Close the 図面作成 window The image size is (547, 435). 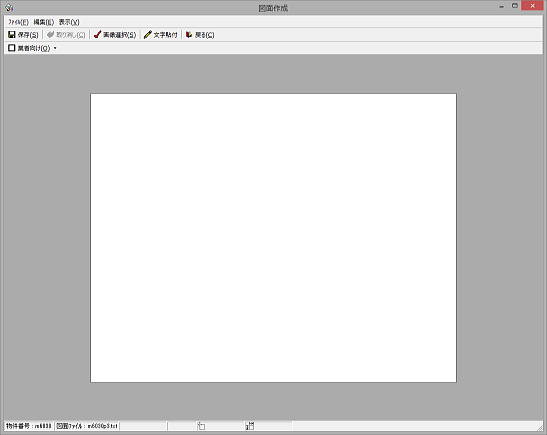coord(532,6)
